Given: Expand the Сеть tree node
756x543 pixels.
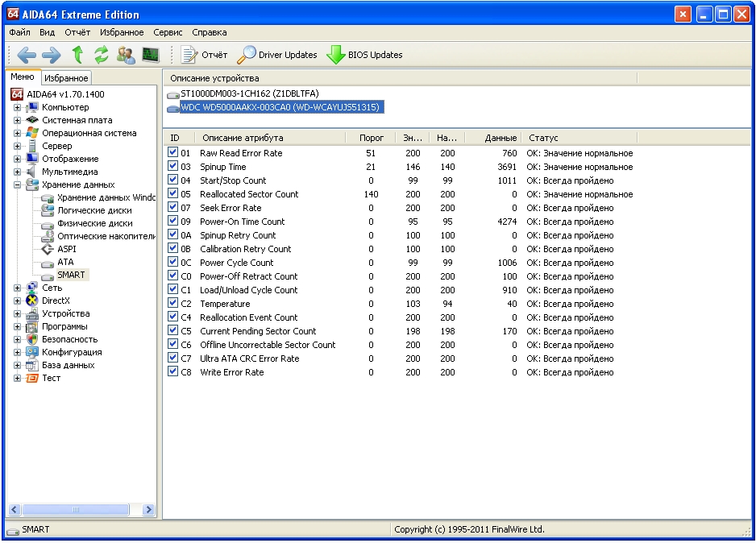Looking at the screenshot, I should tap(18, 288).
